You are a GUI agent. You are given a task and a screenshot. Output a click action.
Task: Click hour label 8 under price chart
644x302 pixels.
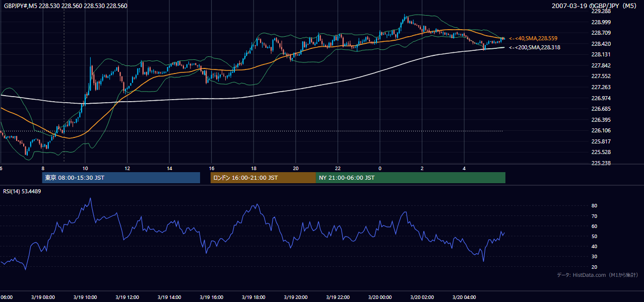[43, 168]
